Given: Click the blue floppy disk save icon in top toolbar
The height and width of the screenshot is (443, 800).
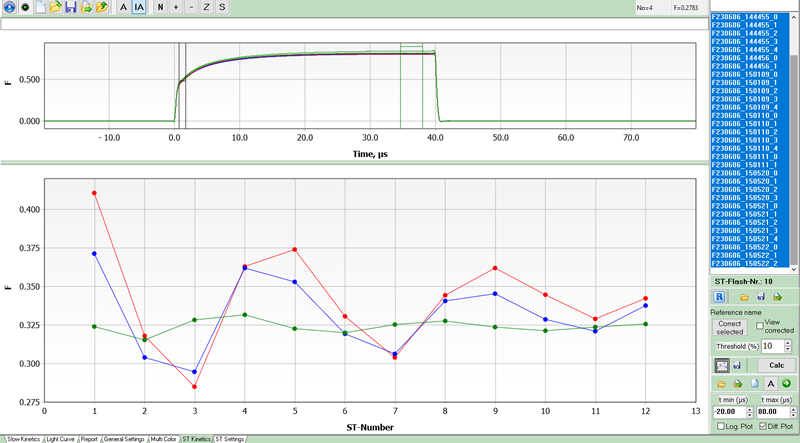Looking at the screenshot, I should (x=70, y=7).
